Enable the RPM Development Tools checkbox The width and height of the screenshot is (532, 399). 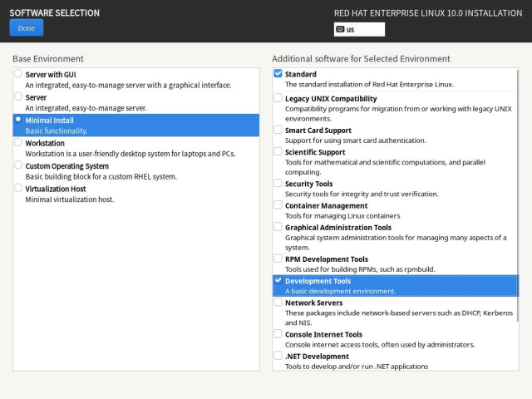(x=278, y=259)
